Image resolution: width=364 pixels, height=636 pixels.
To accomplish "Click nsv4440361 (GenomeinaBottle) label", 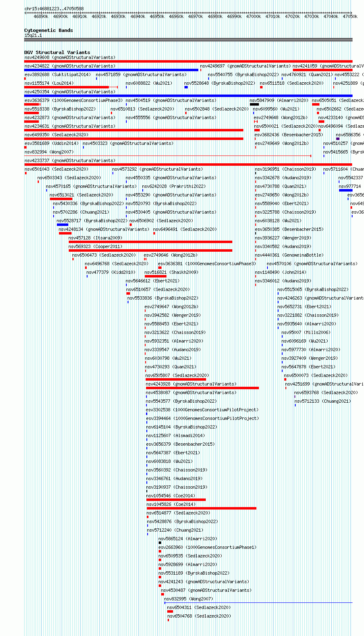I will point(289,255).
